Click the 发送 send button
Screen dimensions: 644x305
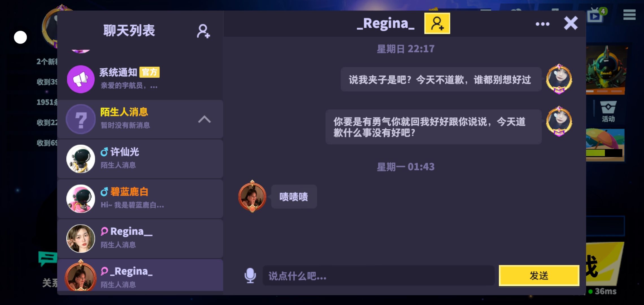coord(539,275)
